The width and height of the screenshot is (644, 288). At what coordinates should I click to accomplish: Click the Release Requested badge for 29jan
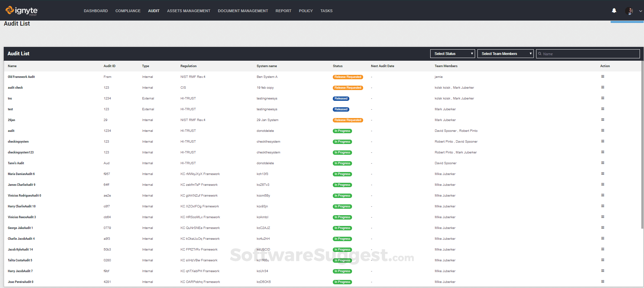348,120
